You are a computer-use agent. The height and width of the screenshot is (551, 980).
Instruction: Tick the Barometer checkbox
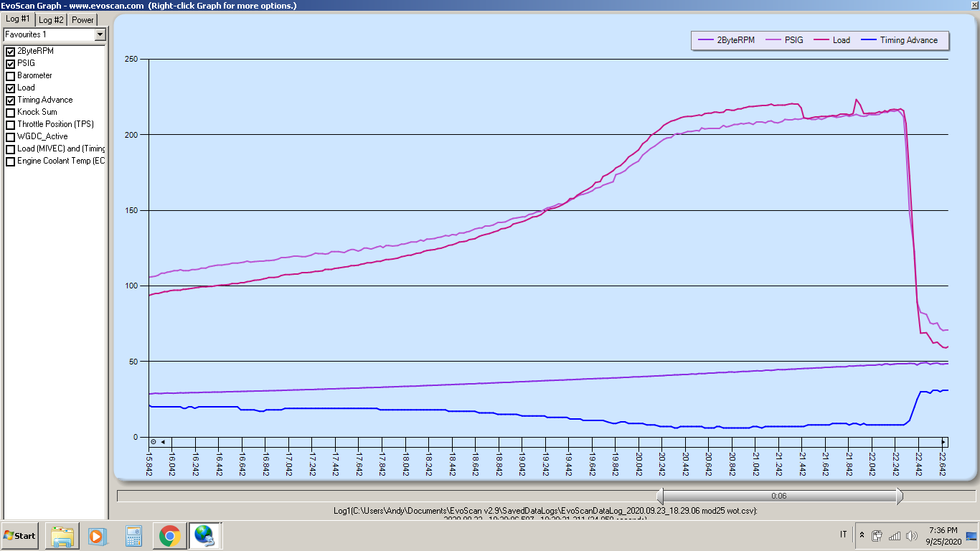pos(11,76)
